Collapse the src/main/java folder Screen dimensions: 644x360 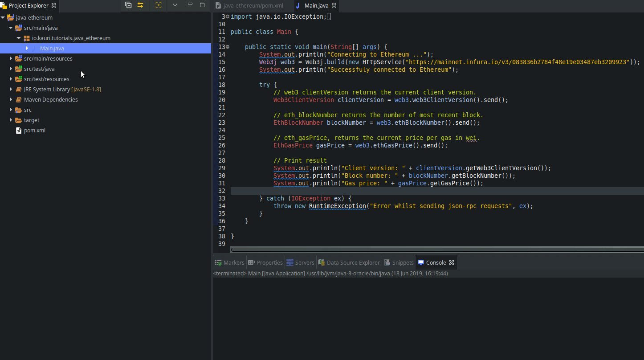pos(11,28)
